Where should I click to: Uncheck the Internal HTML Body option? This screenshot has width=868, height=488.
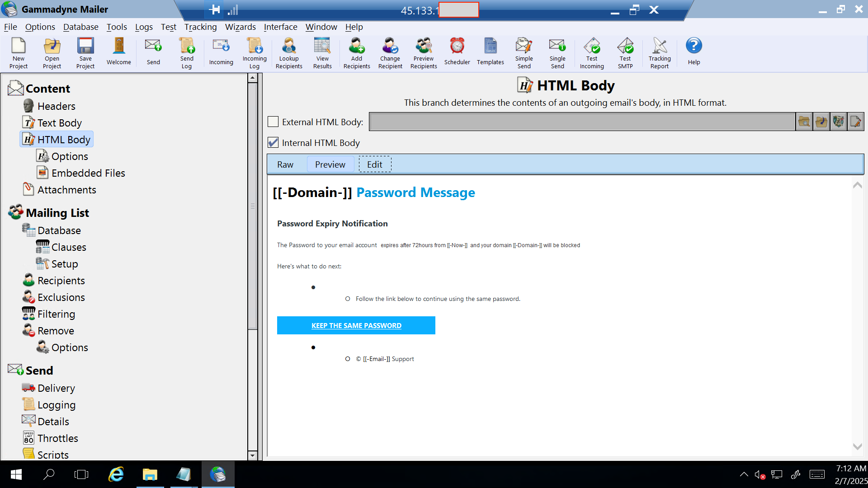[x=273, y=142]
